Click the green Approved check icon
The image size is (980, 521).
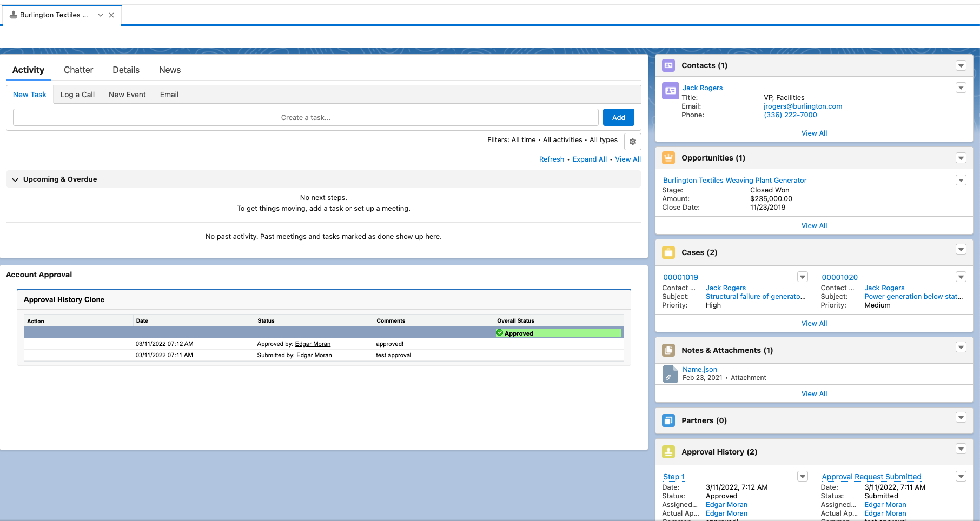point(500,333)
